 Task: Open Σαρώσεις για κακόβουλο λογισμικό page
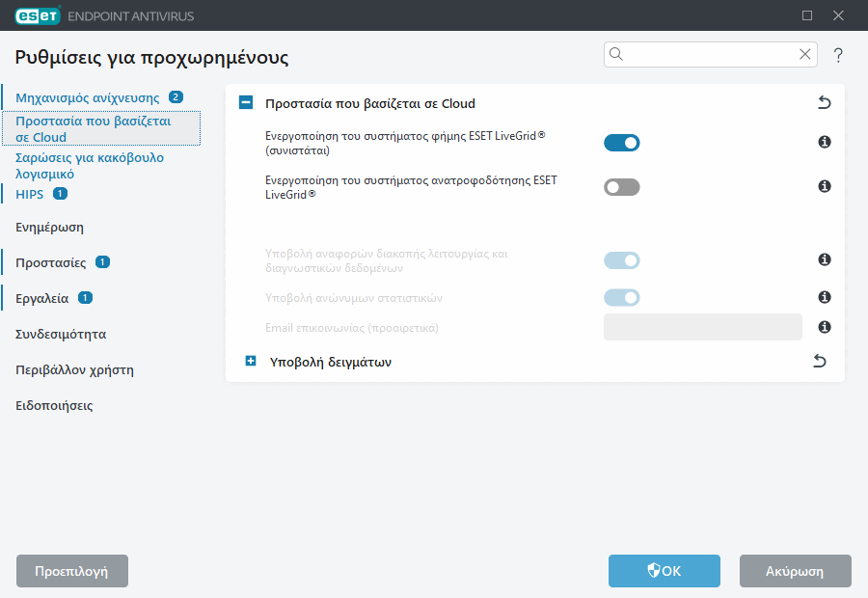[x=90, y=166]
